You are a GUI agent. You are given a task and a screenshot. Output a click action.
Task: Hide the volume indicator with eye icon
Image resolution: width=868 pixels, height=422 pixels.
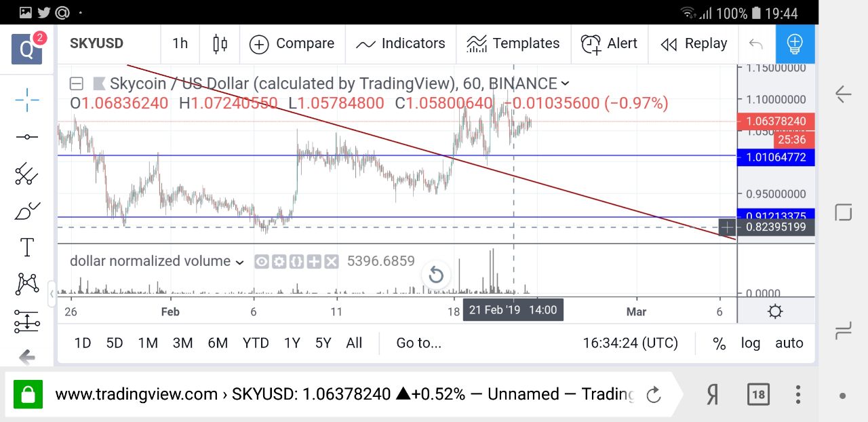(262, 262)
